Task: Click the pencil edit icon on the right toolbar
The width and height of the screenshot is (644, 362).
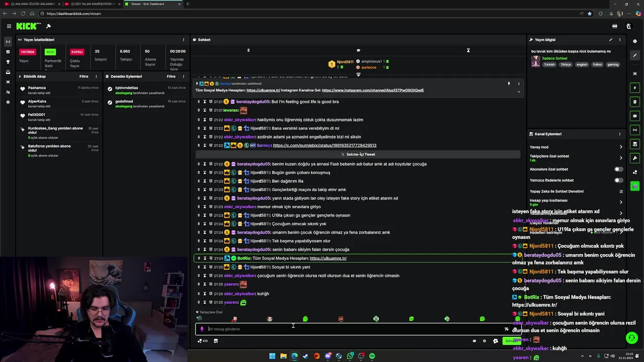Action: tap(635, 56)
